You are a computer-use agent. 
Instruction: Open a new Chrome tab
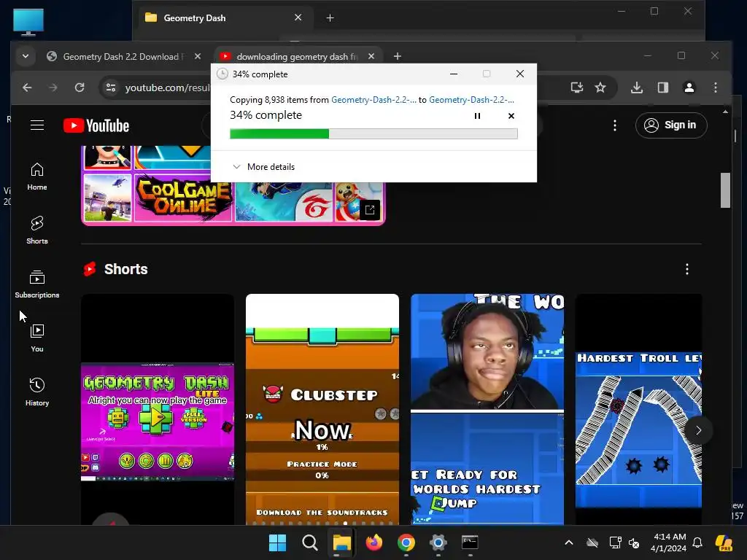click(x=398, y=56)
